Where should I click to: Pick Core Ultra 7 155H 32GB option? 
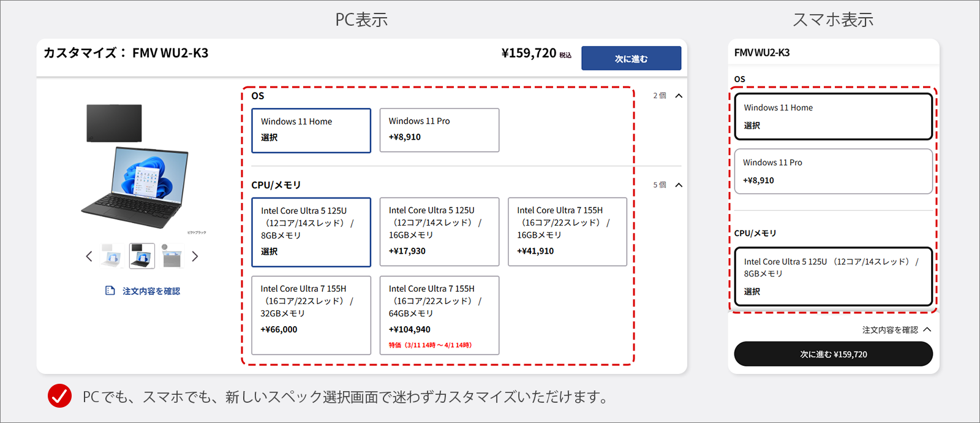pyautogui.click(x=311, y=315)
